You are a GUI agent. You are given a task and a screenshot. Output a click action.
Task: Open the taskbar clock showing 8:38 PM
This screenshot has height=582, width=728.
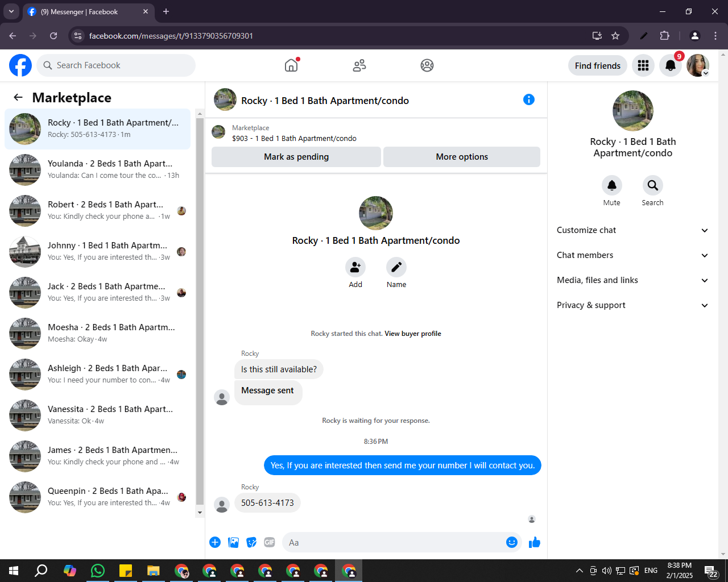[x=680, y=571]
